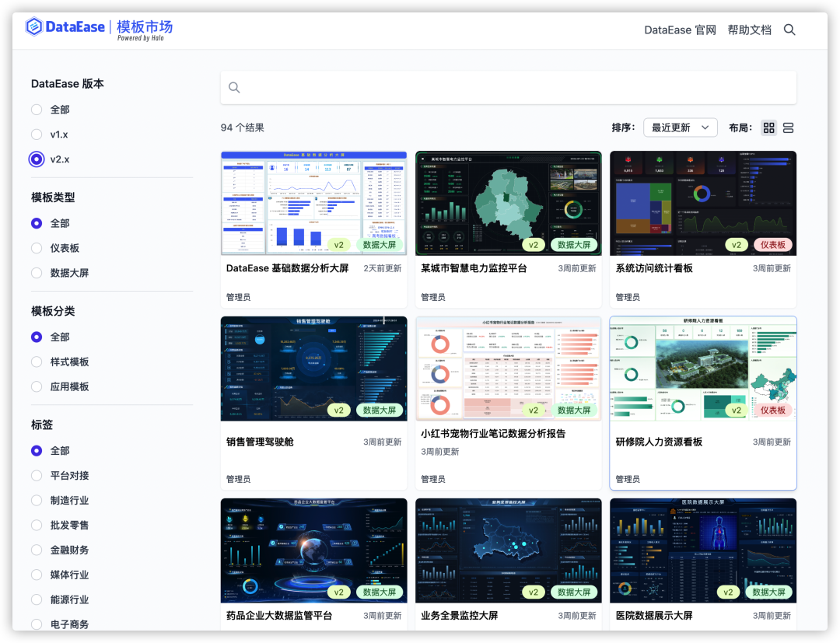Image resolution: width=840 pixels, height=643 pixels.
Task: Filter by 制造行业 tag
Action: [37, 500]
